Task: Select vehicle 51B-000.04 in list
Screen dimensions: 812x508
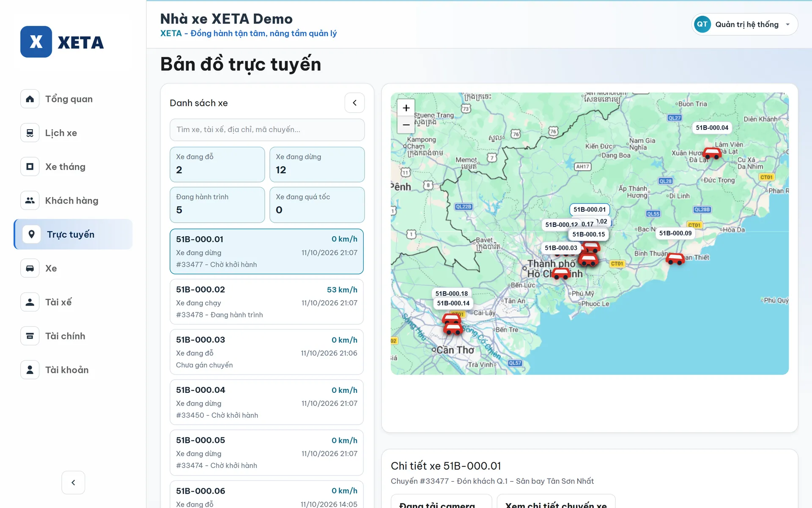Action: (x=267, y=402)
